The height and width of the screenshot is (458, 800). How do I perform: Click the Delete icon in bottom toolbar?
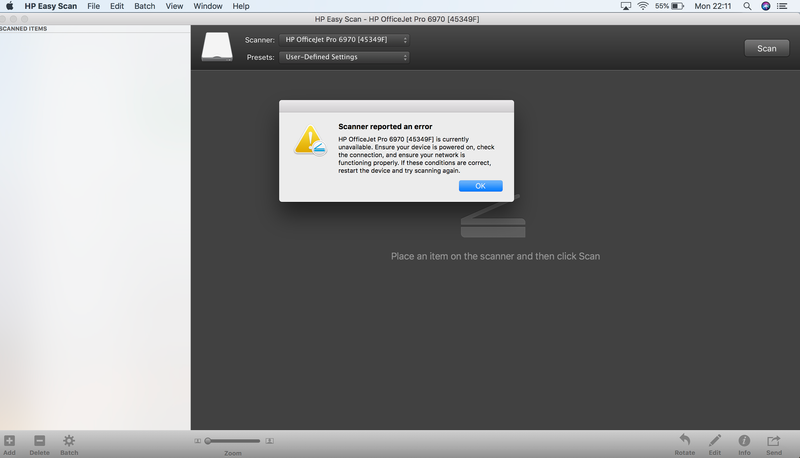coord(39,441)
